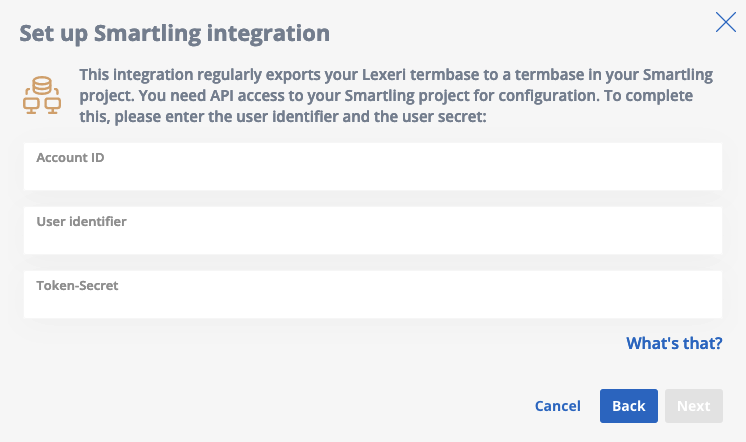
Task: Click the greyed-out Next button
Action: pos(694,406)
